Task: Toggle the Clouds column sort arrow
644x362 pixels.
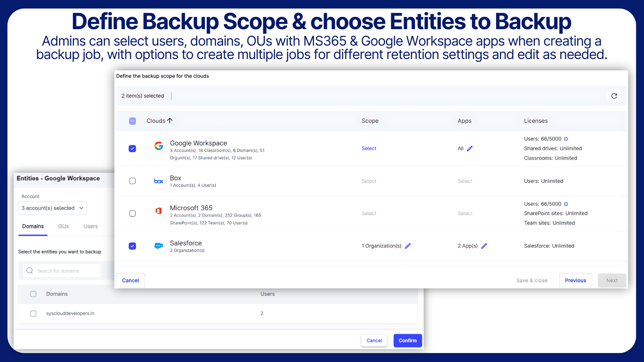Action: click(170, 121)
